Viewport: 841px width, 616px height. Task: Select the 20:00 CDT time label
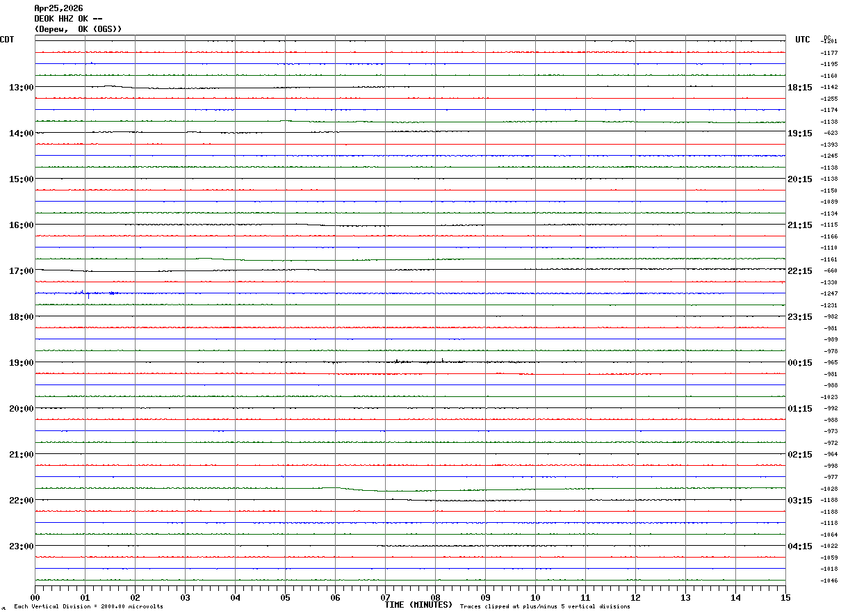coord(21,409)
